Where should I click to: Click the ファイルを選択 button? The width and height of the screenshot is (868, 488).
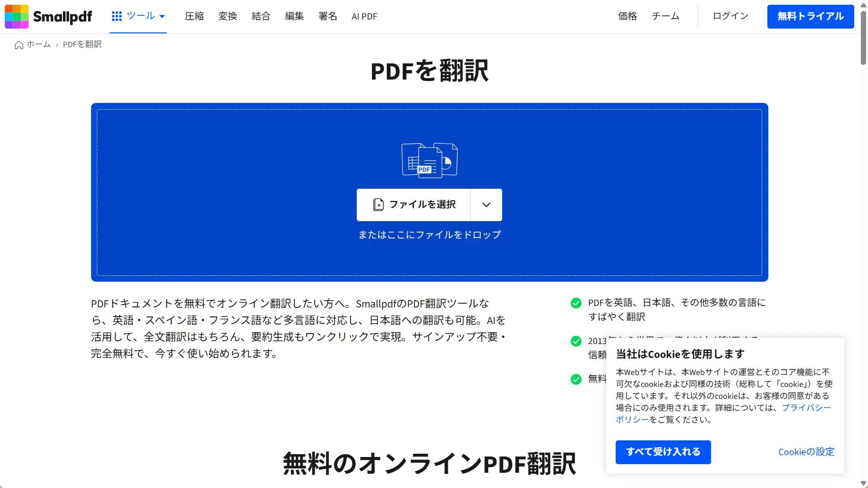click(413, 205)
